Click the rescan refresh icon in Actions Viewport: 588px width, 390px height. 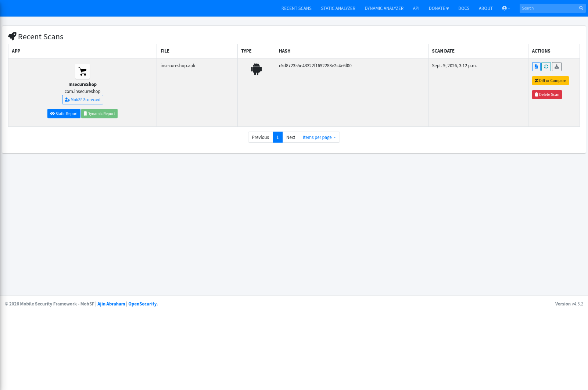546,67
